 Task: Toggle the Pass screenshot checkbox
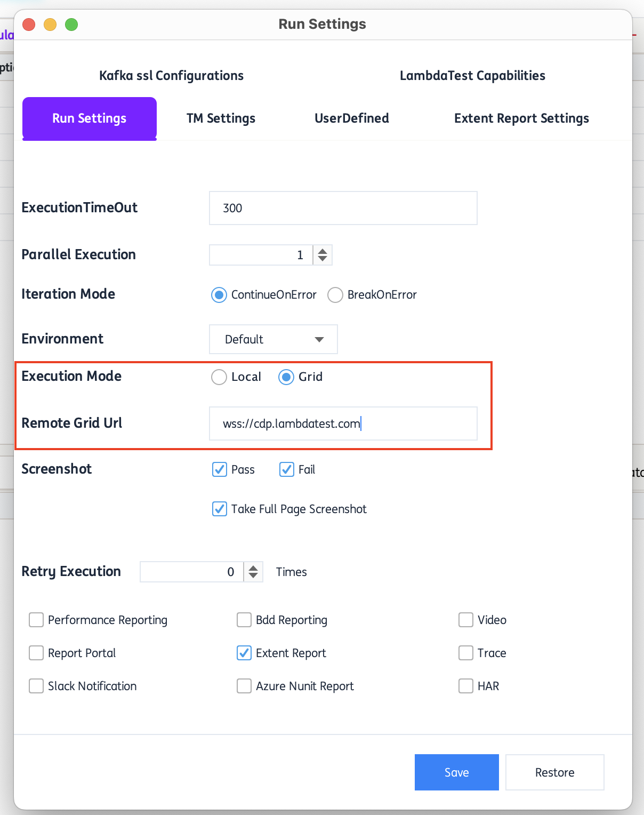coord(220,469)
